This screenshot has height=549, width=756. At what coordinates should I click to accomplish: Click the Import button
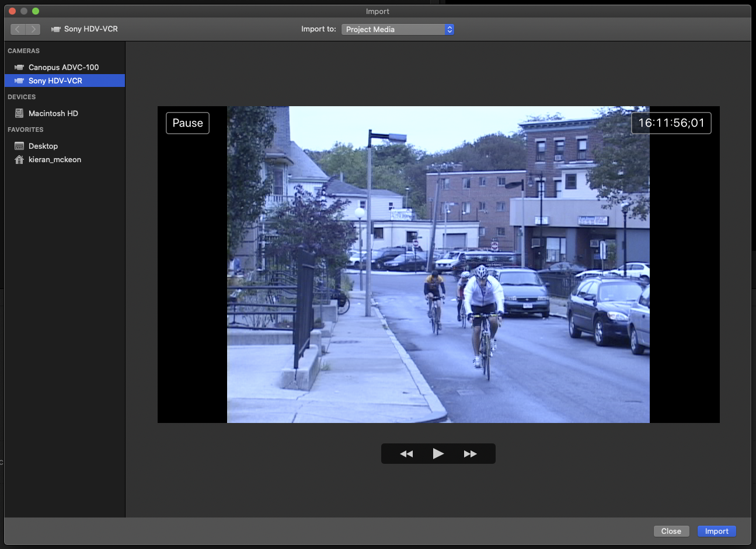(x=716, y=531)
